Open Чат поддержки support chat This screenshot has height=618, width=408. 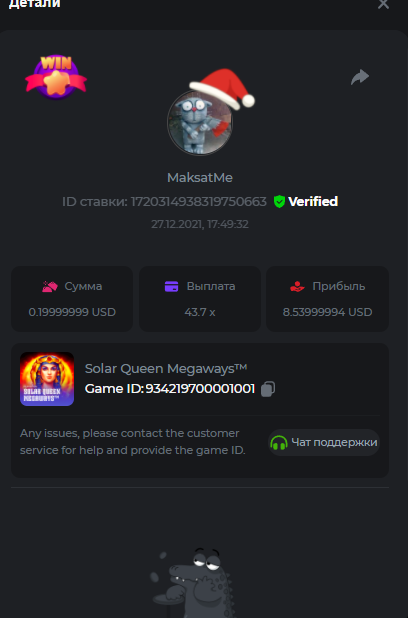pos(324,443)
